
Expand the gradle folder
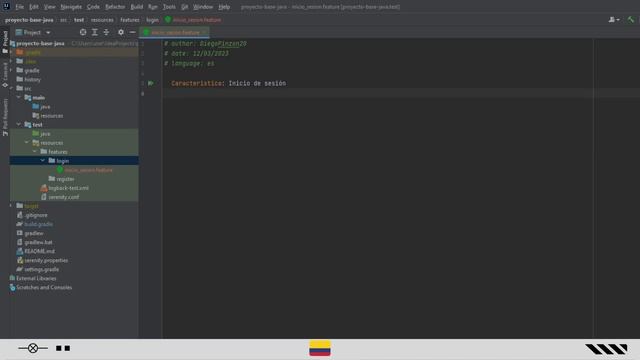coord(11,70)
